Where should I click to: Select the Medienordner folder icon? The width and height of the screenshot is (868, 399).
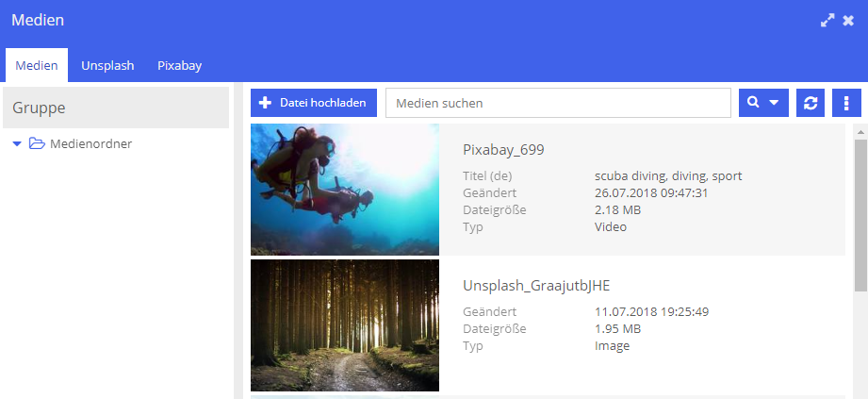pos(37,144)
